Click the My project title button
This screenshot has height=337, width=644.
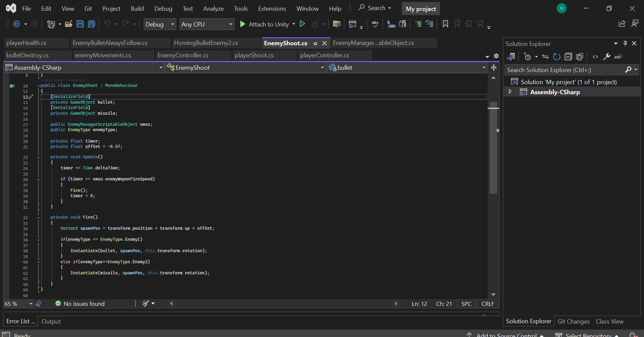coord(421,9)
